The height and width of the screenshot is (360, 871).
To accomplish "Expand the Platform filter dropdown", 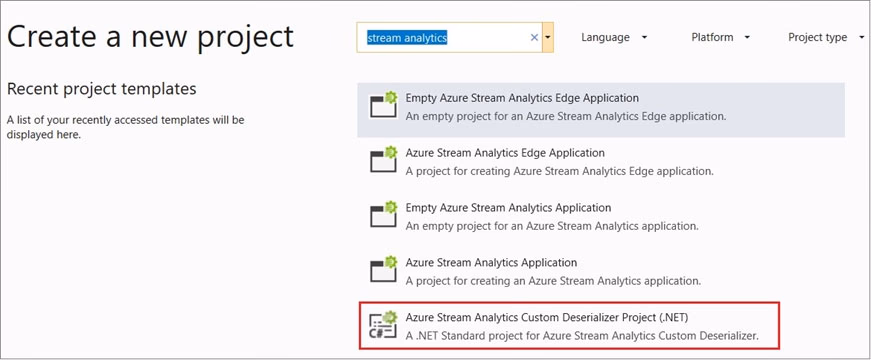I will click(720, 37).
